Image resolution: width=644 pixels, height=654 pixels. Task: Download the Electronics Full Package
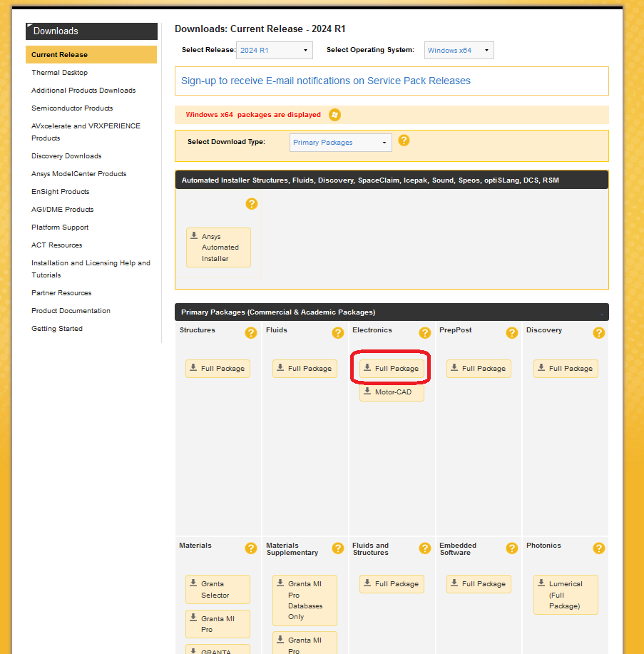click(x=392, y=369)
